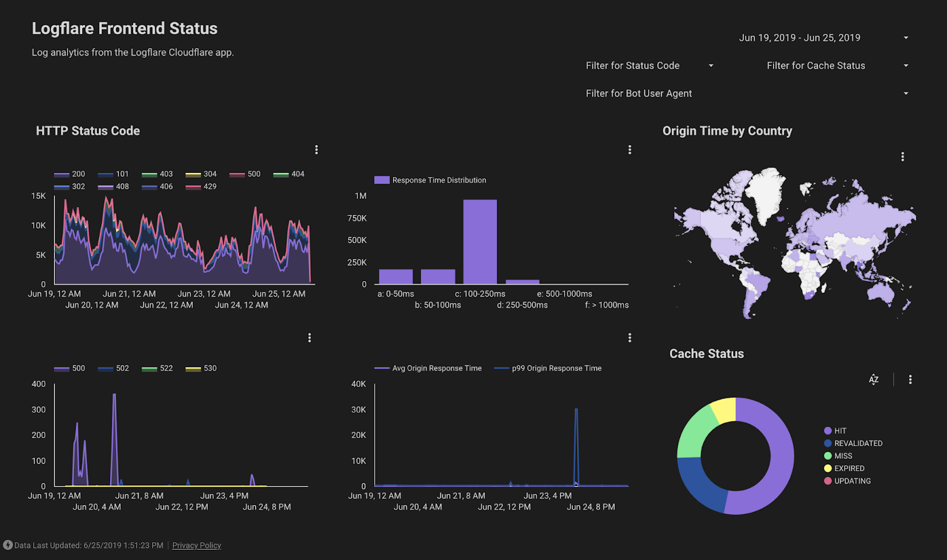Open HTTP Status Code chart options menu
The height and width of the screenshot is (560, 947).
(317, 150)
